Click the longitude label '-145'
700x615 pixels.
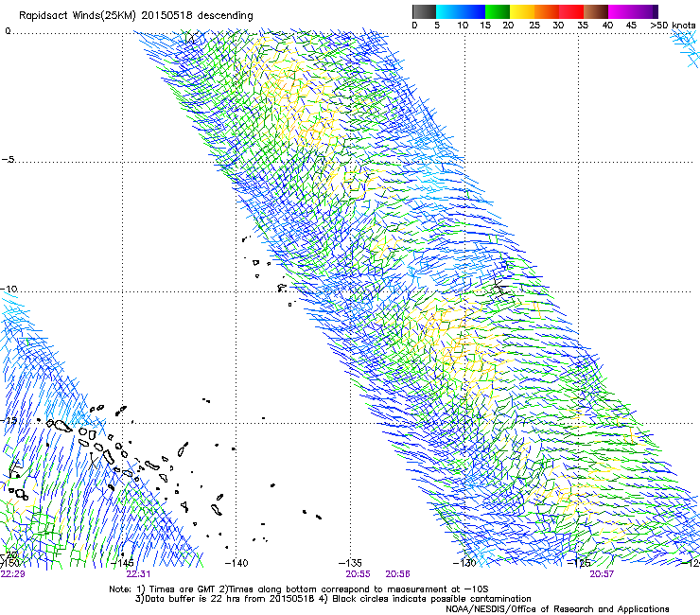click(x=122, y=563)
